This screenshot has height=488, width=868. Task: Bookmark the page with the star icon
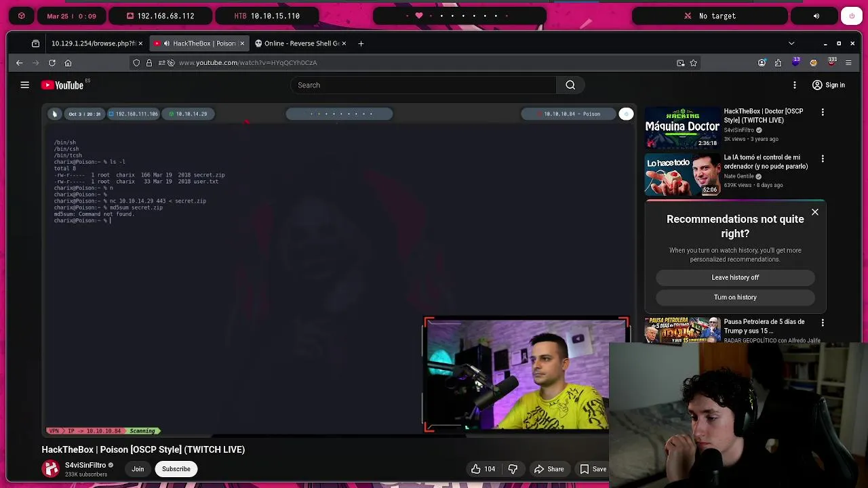pyautogui.click(x=693, y=62)
